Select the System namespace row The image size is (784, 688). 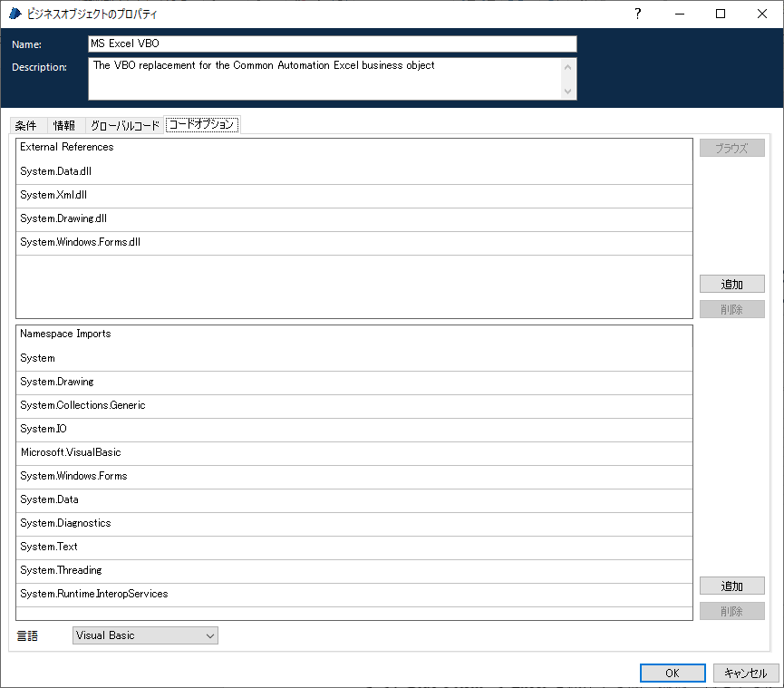click(x=354, y=358)
